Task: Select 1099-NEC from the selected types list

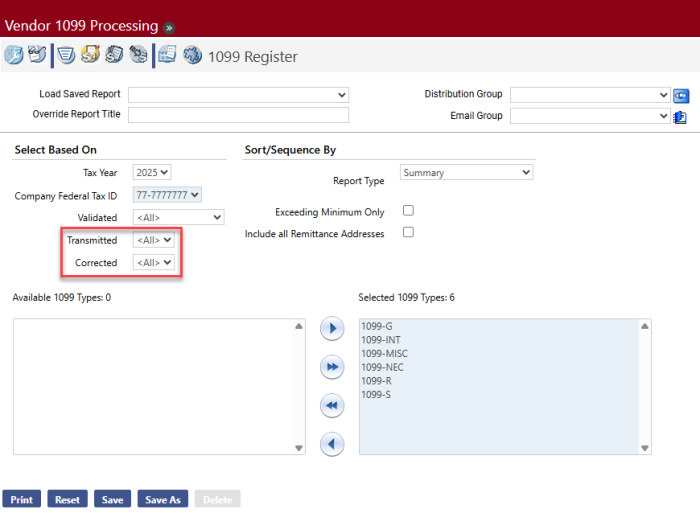Action: click(382, 367)
